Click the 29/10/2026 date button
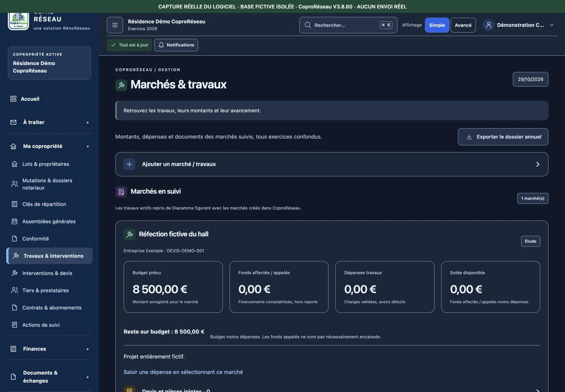This screenshot has width=565, height=392. [530, 79]
